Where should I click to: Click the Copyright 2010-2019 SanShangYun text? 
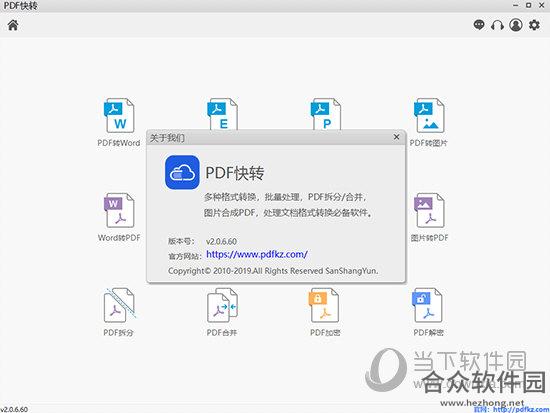coord(273,271)
